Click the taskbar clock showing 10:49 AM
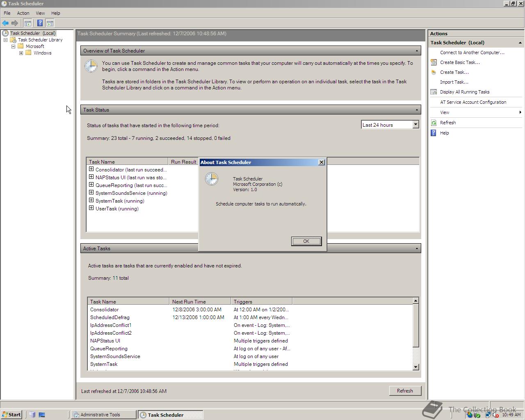The height and width of the screenshot is (420, 525). click(x=511, y=415)
